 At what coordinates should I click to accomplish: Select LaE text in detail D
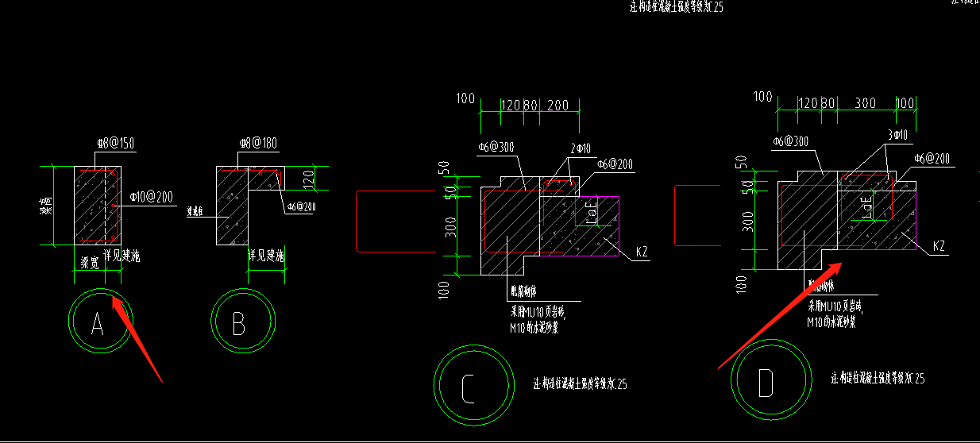point(867,209)
